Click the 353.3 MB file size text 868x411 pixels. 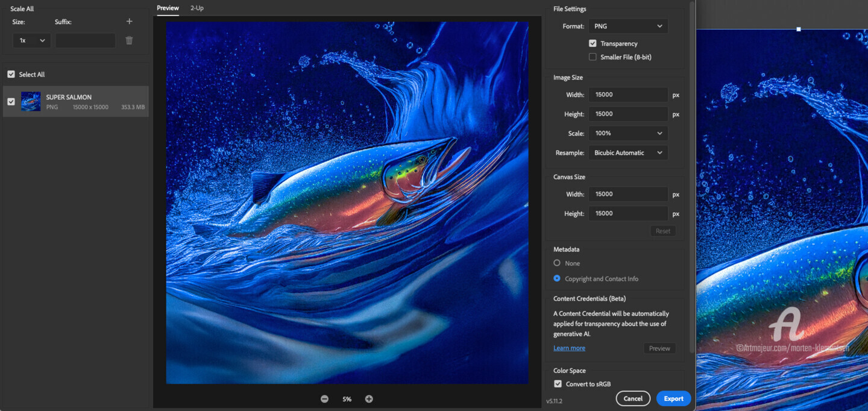point(133,107)
